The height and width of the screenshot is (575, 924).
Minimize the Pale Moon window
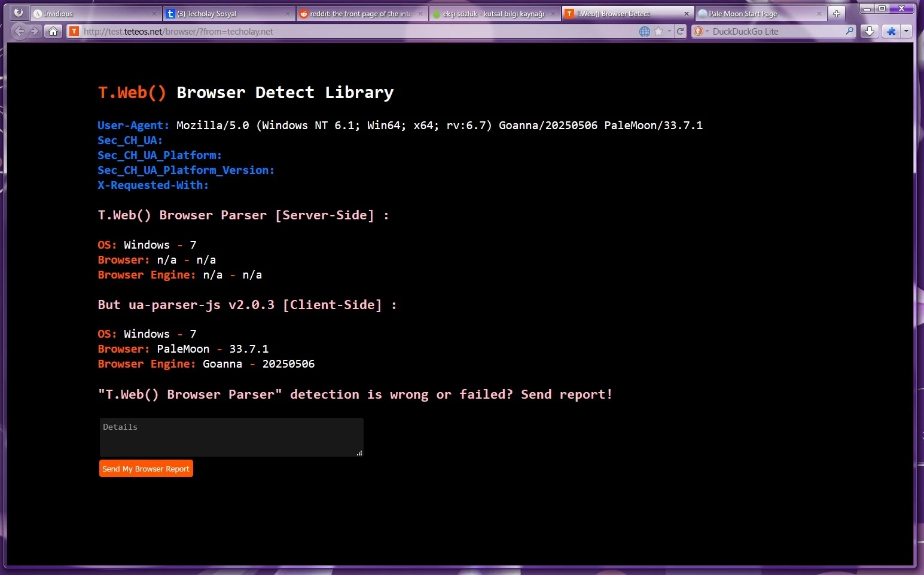(x=867, y=8)
